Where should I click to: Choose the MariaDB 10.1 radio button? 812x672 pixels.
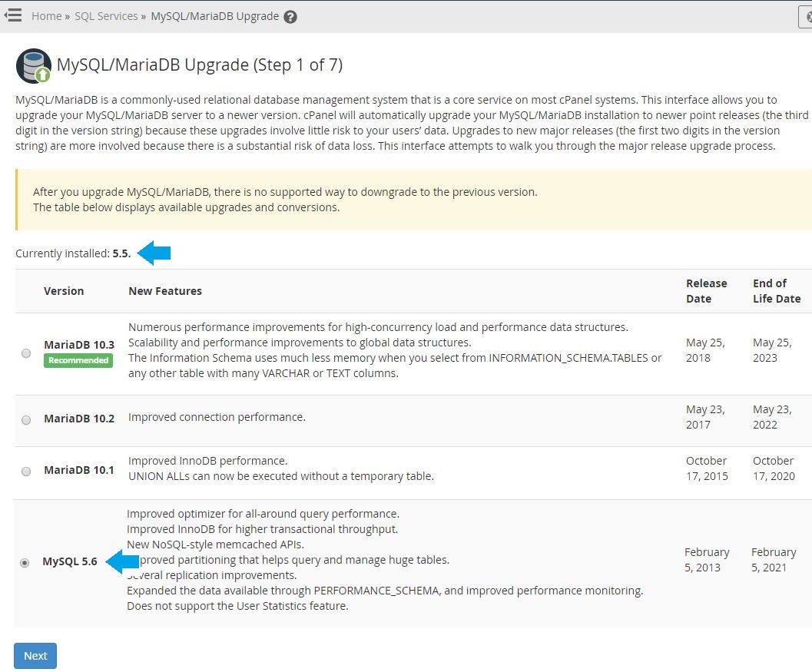pyautogui.click(x=26, y=471)
